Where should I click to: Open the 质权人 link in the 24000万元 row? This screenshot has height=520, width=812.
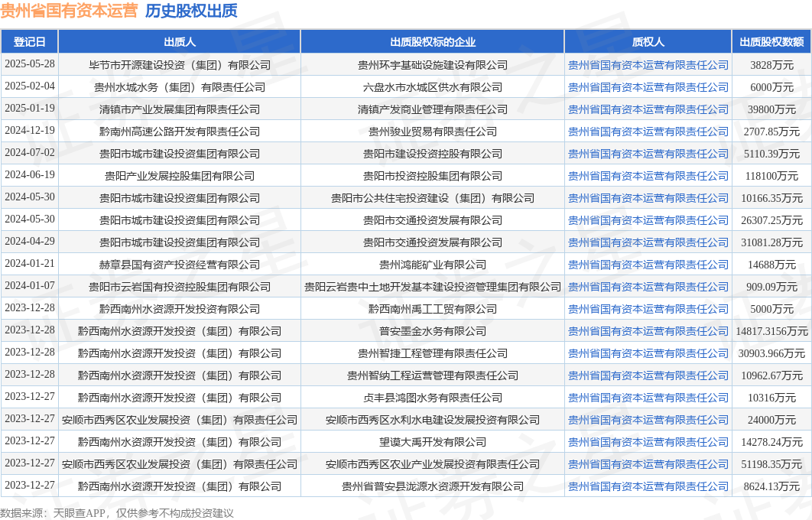pos(648,420)
